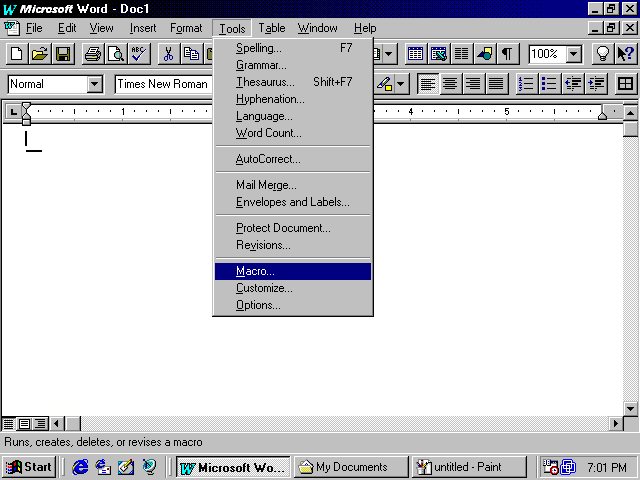Screen dimensions: 640x480
Task: Toggle Align Left formatting
Action: (427, 84)
